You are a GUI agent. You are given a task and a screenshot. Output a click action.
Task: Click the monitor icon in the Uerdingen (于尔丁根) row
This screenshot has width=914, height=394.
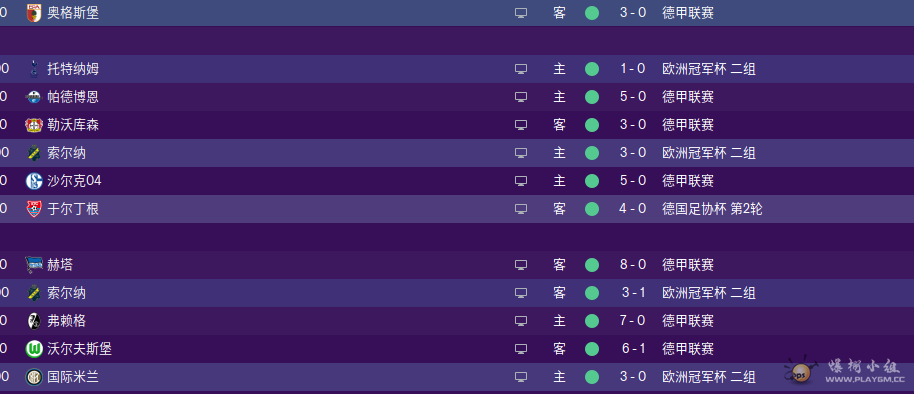click(521, 209)
